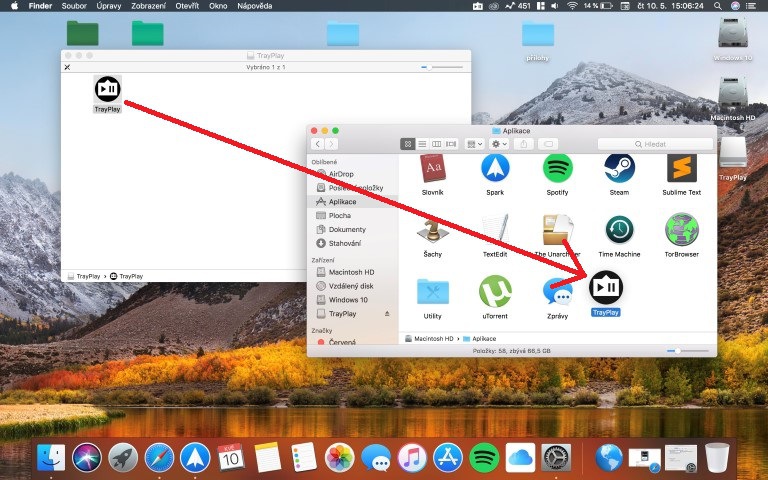This screenshot has width=768, height=480.
Task: Click the Hledat search field
Action: (655, 144)
